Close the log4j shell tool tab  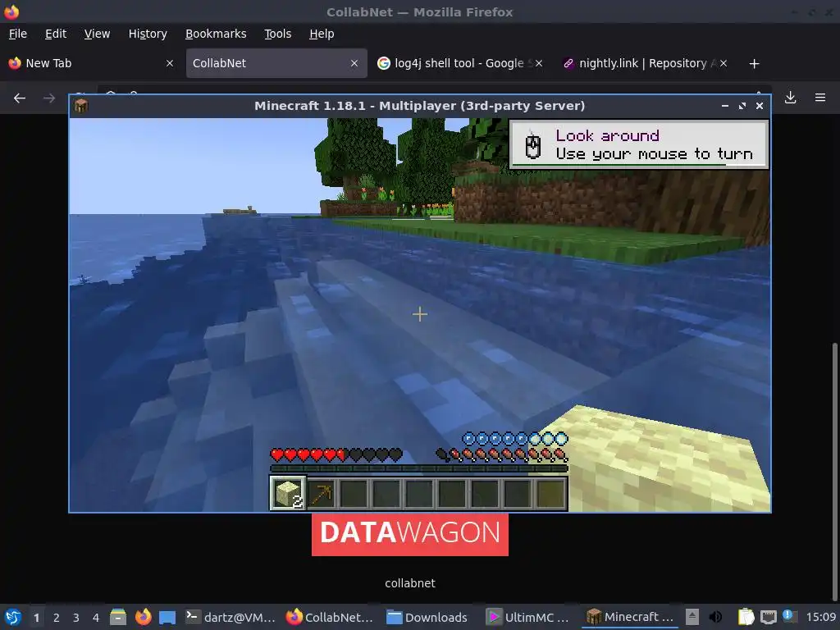click(539, 63)
